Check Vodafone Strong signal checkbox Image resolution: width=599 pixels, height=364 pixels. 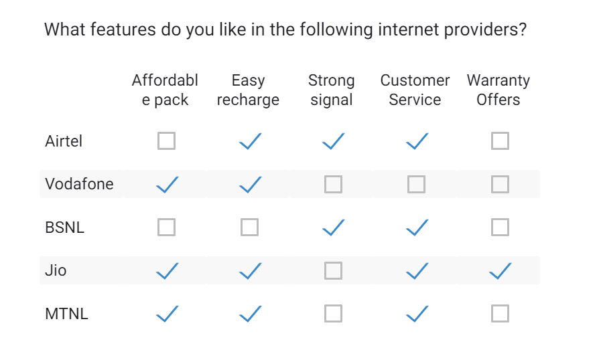[x=333, y=185]
